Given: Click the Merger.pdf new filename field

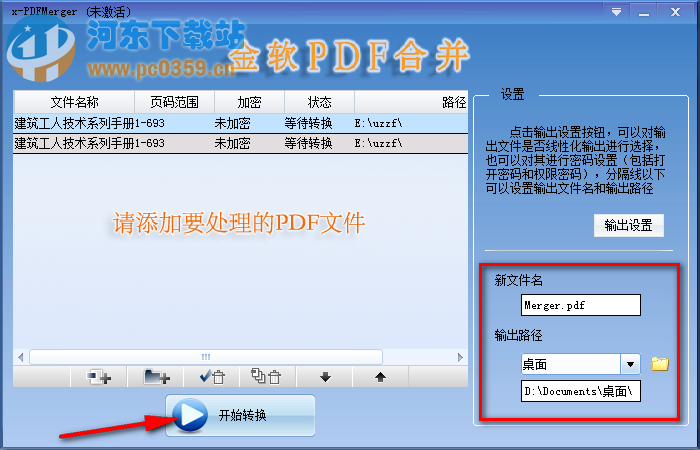Looking at the screenshot, I should click(x=581, y=305).
